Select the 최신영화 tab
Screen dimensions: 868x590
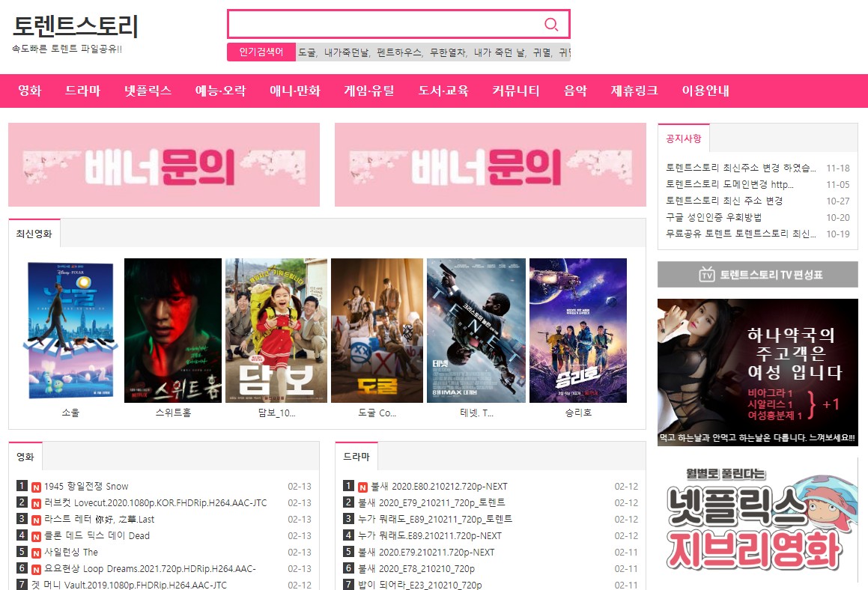[x=34, y=234]
